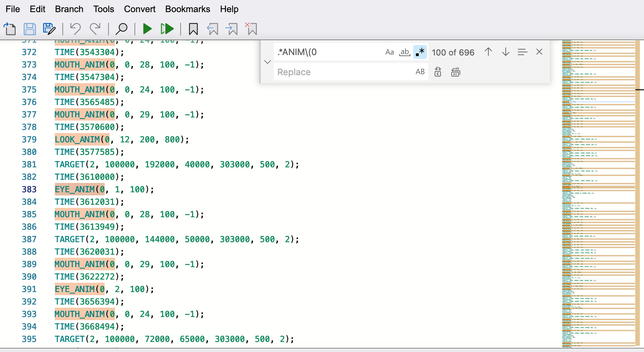Image resolution: width=644 pixels, height=352 pixels.
Task: Find the previous match with the up arrow
Action: pyautogui.click(x=488, y=52)
